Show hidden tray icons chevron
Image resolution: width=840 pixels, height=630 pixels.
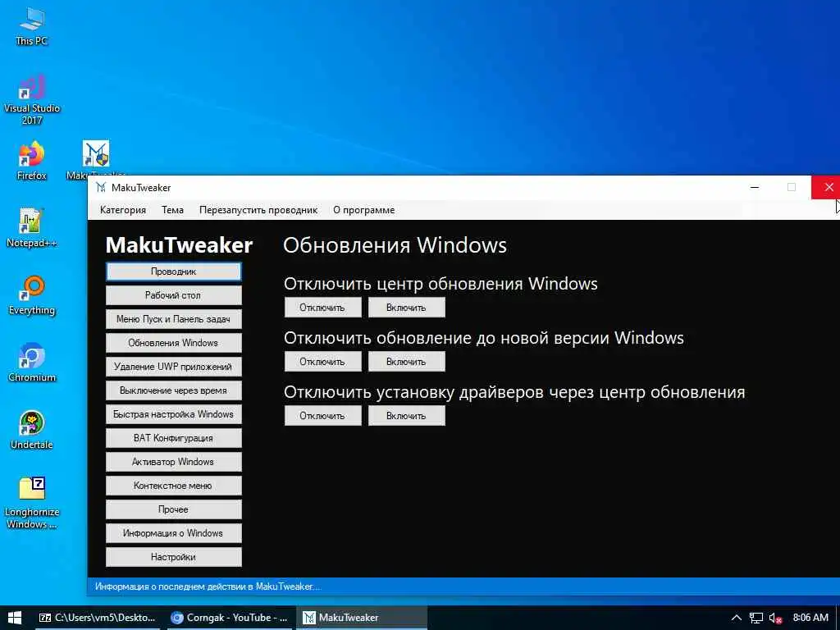click(x=737, y=618)
